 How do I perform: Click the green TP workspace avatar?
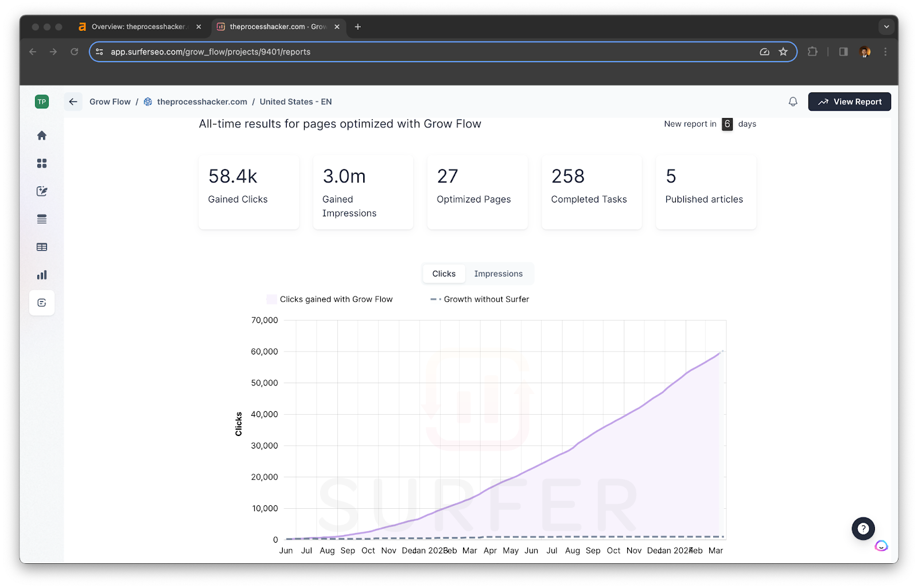tap(42, 102)
